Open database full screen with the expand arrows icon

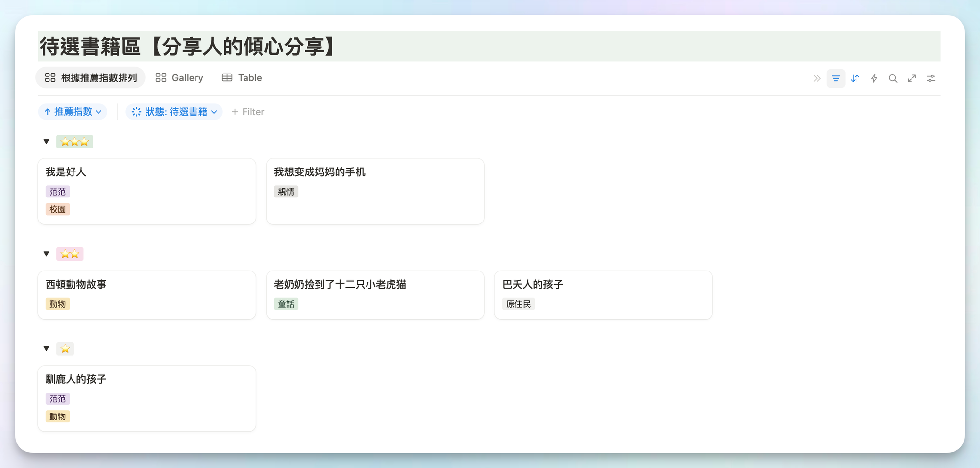pos(912,78)
